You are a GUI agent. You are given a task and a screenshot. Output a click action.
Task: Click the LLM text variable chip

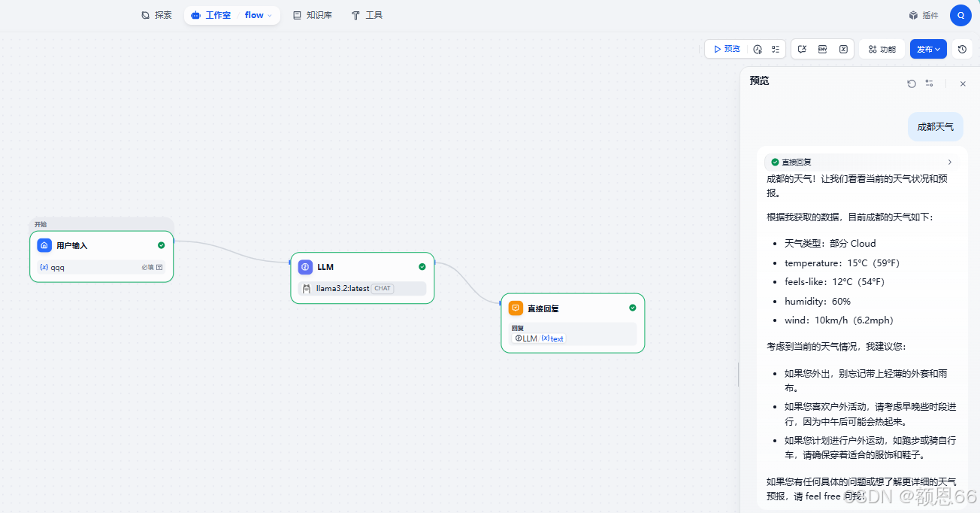tap(539, 338)
